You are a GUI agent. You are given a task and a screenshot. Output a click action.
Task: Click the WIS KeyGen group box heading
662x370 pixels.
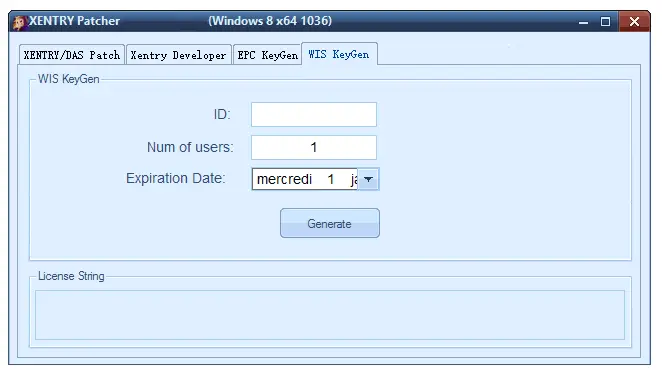68,79
